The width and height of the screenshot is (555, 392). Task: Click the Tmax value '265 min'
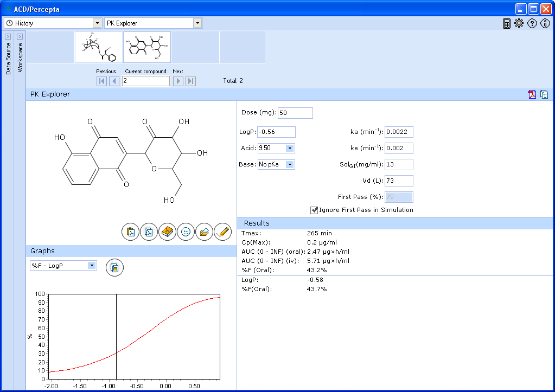pos(319,234)
